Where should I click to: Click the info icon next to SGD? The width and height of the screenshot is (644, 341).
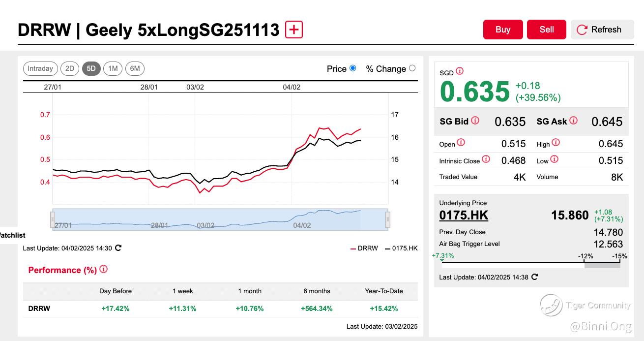click(460, 71)
